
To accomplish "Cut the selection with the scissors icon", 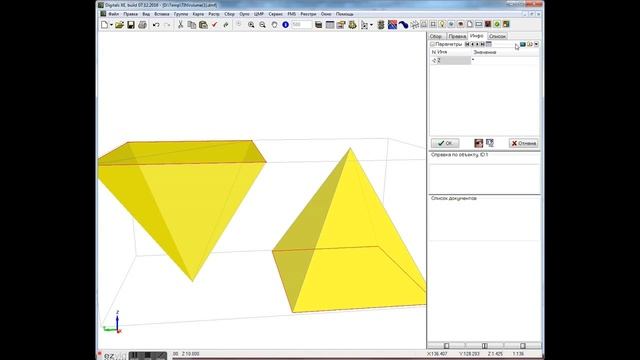I will (180, 25).
